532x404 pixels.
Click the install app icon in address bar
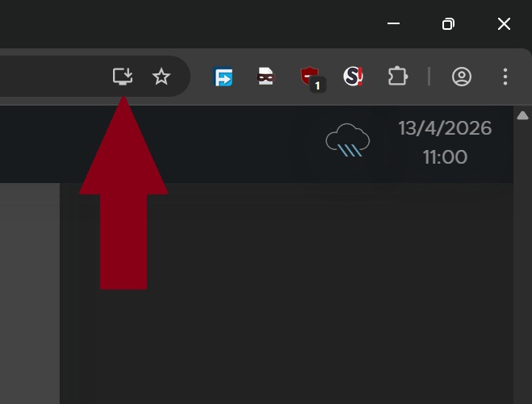coord(123,77)
